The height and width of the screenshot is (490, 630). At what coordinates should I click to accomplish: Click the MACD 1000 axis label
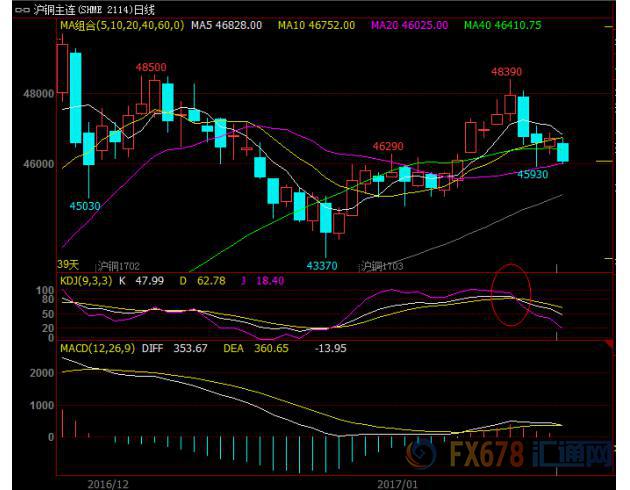click(42, 406)
